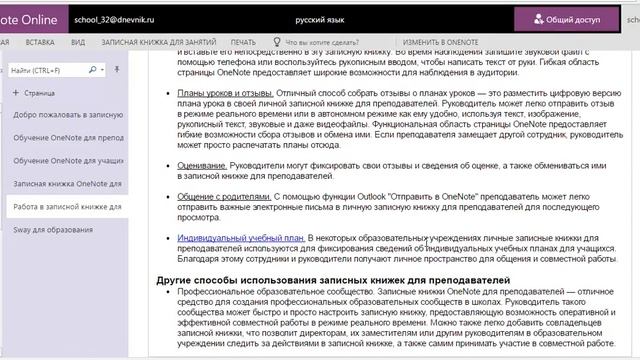Open page 'Добро пожаловать в записную'
The image size is (640, 360).
68,115
